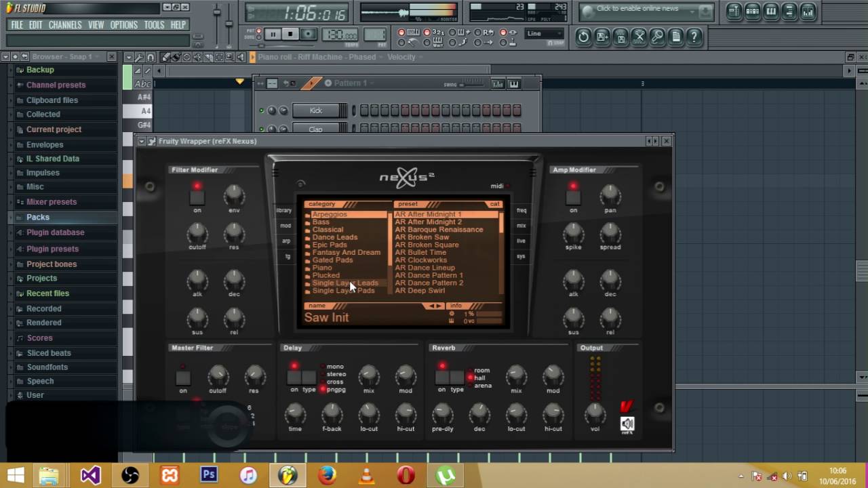Toggle the Reverb on button

pyautogui.click(x=441, y=377)
